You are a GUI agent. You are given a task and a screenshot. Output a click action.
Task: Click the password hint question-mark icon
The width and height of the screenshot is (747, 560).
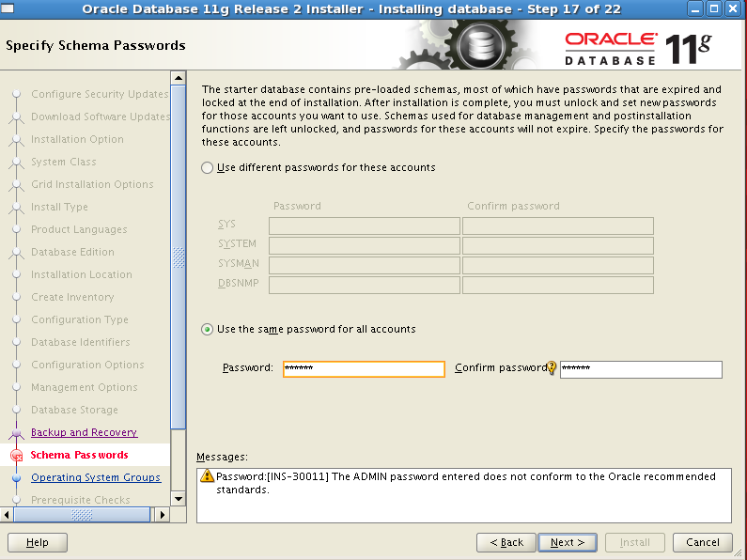552,367
